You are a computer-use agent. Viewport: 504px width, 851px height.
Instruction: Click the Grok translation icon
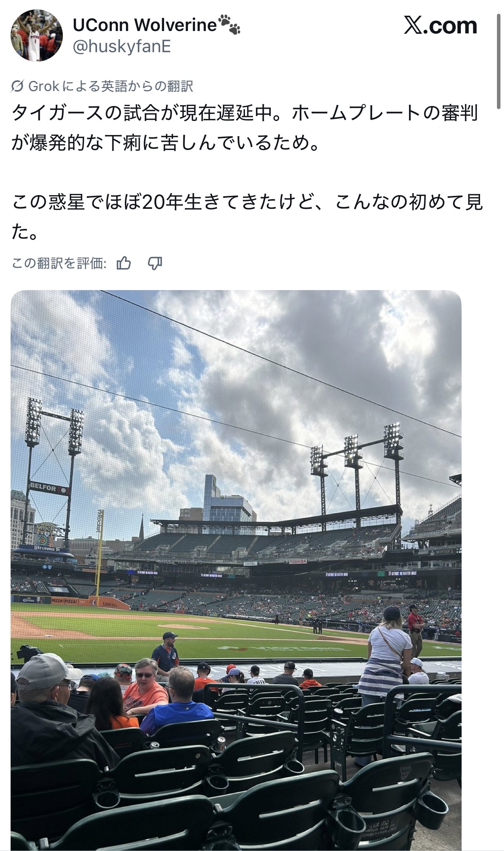pyautogui.click(x=18, y=86)
